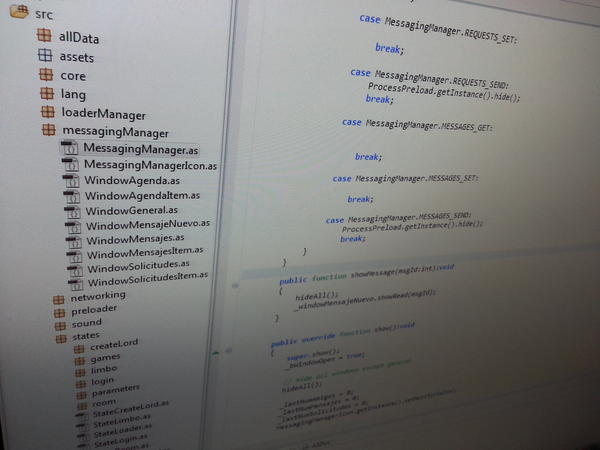Image resolution: width=600 pixels, height=450 pixels.
Task: Click the WindowMensajesItem.as file icon
Action: pyautogui.click(x=75, y=256)
